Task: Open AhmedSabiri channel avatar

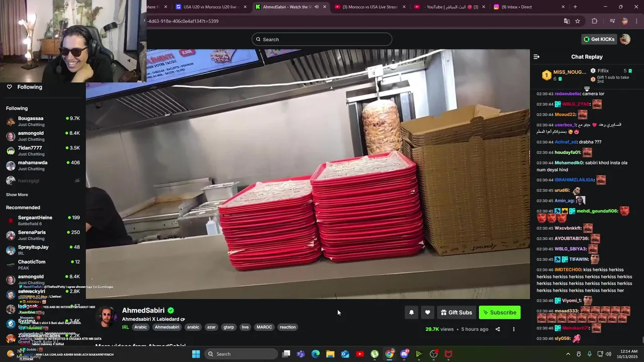Action: point(106,317)
